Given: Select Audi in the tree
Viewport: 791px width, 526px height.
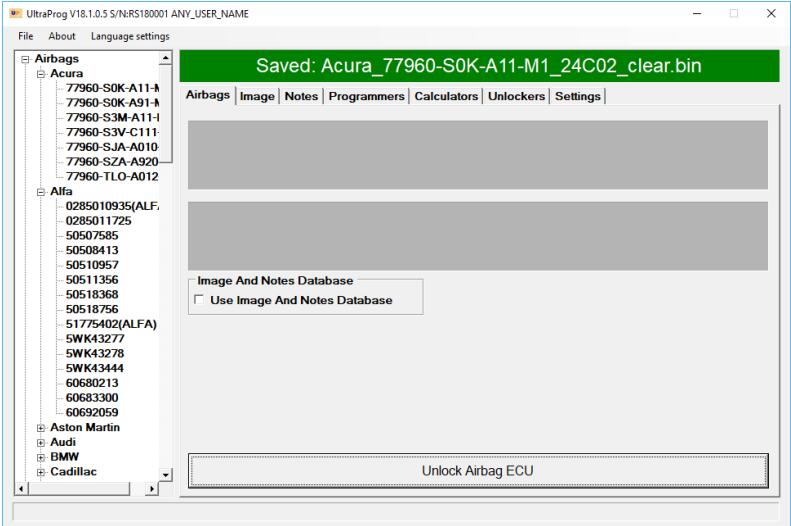Looking at the screenshot, I should [x=63, y=442].
